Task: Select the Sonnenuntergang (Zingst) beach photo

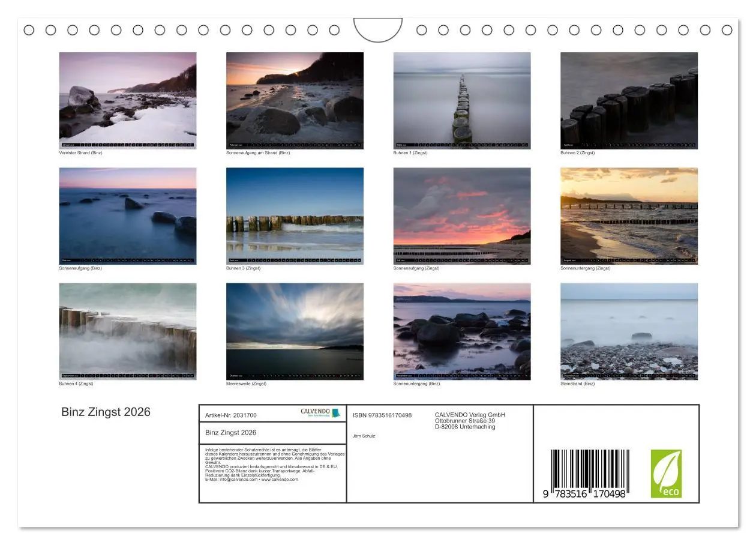Action: click(629, 216)
